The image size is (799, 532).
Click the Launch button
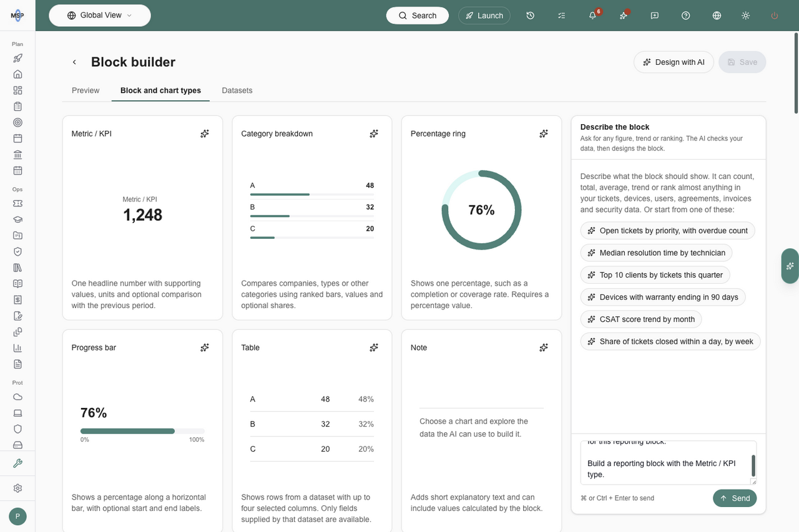[x=484, y=16]
